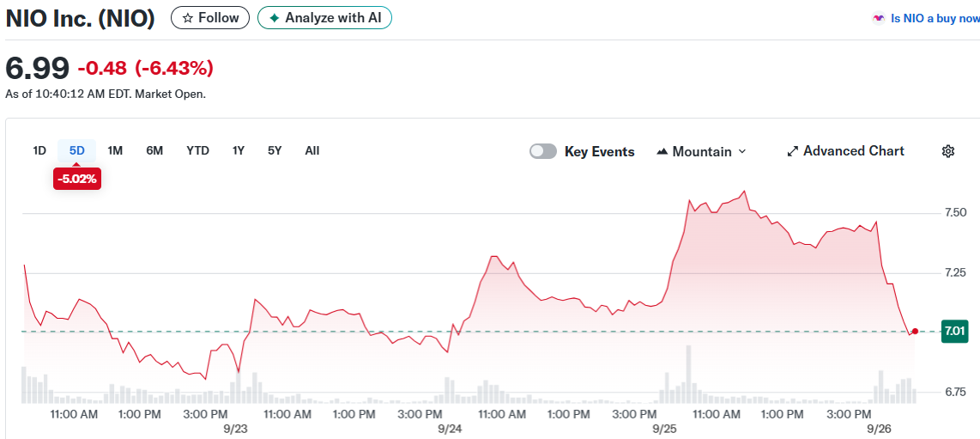Select the 5D time range tab
This screenshot has height=439, width=980.
[77, 150]
